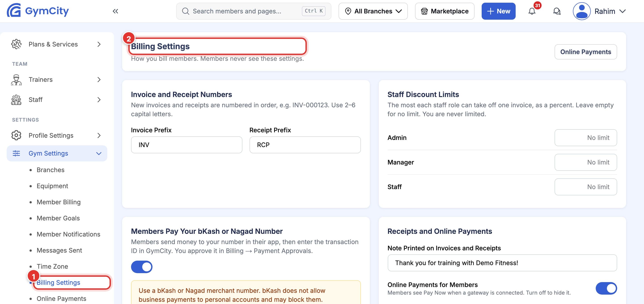Edit the note printed on invoices field
Viewport: 644px width, 304px height.
pyautogui.click(x=502, y=263)
